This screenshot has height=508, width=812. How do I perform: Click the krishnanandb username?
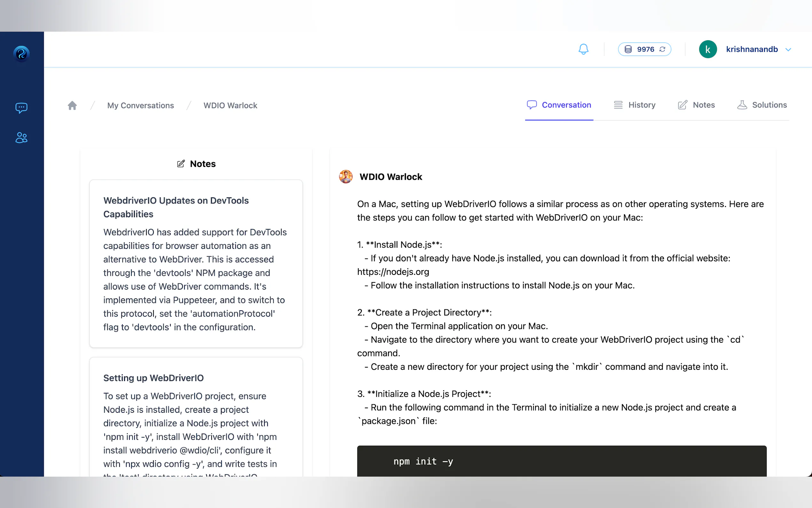[x=752, y=49]
